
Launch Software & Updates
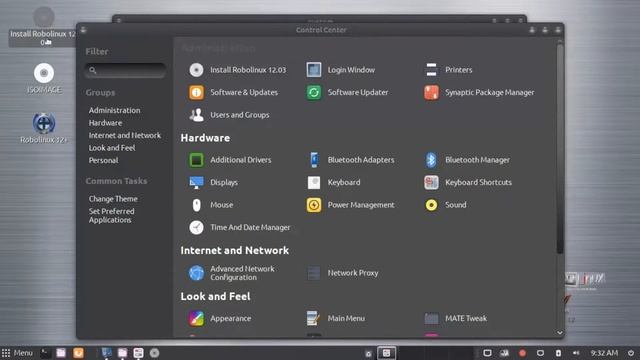(x=233, y=92)
